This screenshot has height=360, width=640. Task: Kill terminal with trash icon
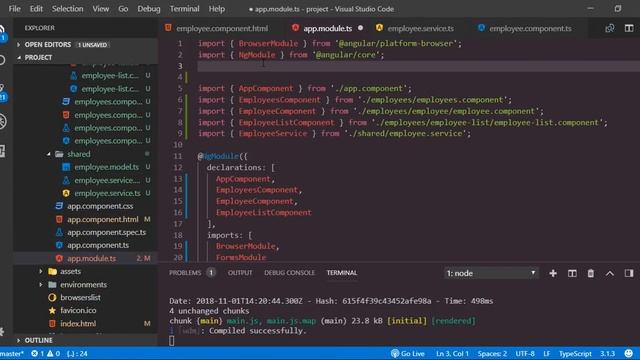click(591, 273)
